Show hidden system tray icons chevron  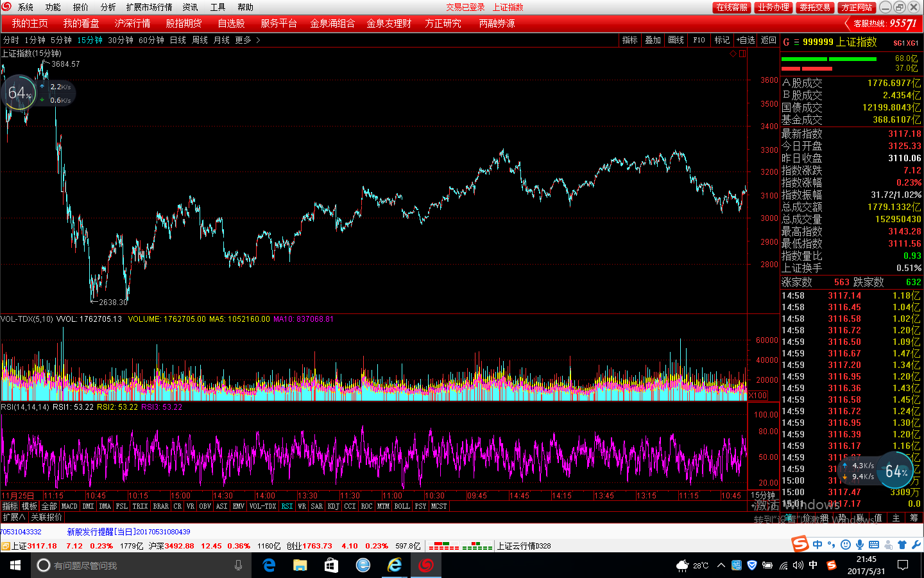point(721,565)
